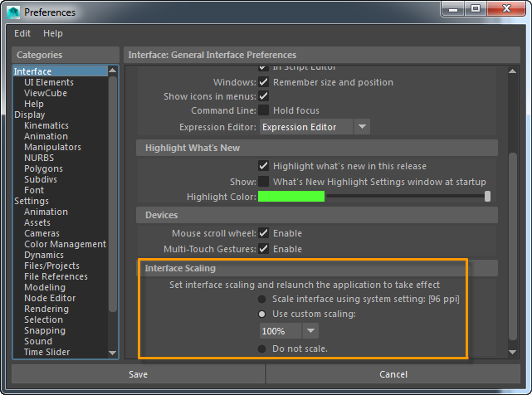
Task: Select Help under Interface category
Action: click(x=34, y=104)
